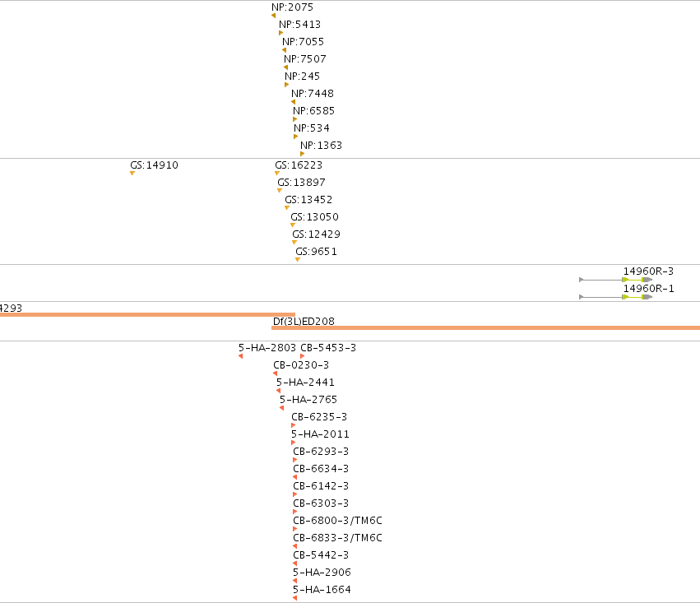Click the CB-6235-3 label
Screen dimensions: 700x603
coord(319,417)
